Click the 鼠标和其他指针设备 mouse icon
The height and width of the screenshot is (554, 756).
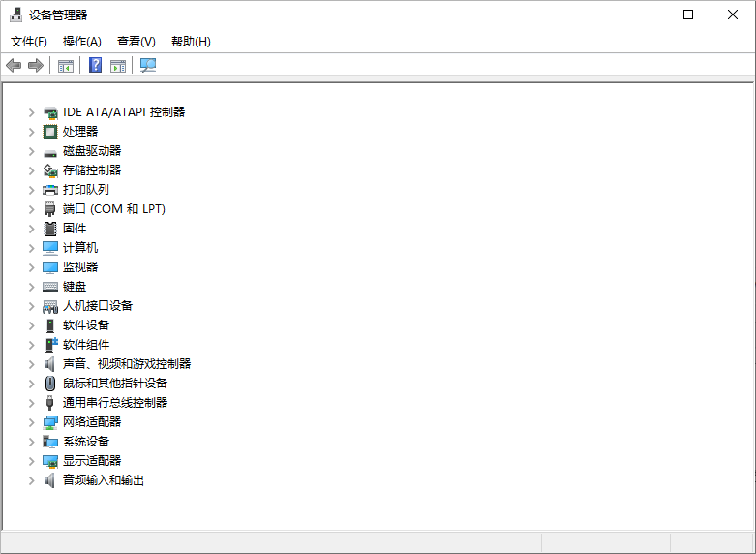point(50,384)
